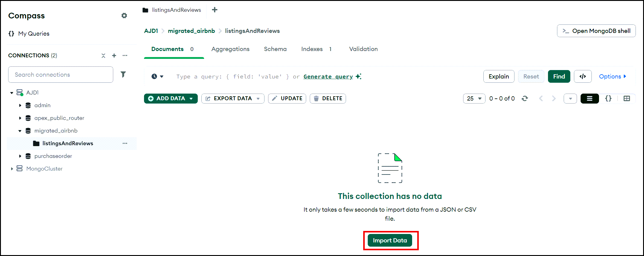Open Compass settings gear
This screenshot has height=256, width=644.
pyautogui.click(x=124, y=15)
